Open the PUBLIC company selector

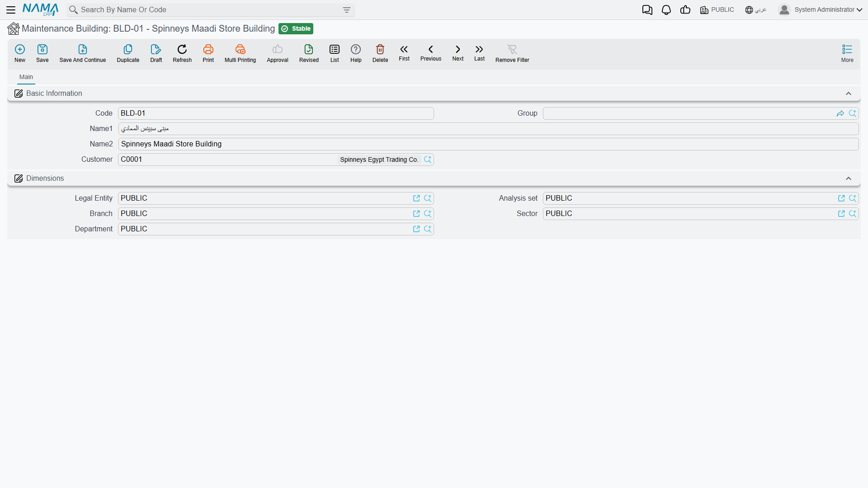[x=717, y=10]
